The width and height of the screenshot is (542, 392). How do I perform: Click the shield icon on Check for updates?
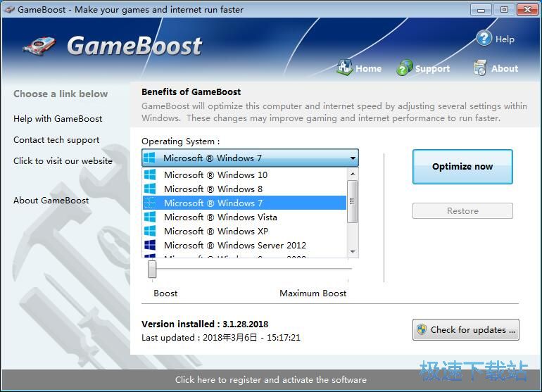click(x=422, y=329)
